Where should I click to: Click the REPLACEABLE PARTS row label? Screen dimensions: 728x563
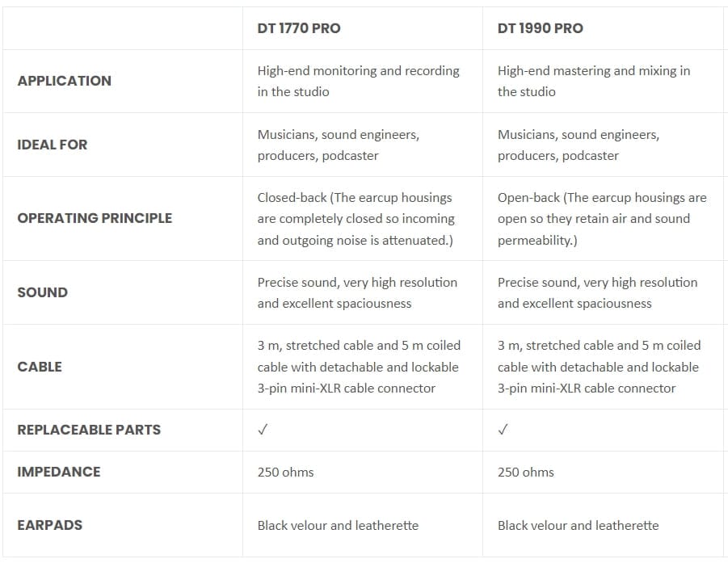[89, 430]
